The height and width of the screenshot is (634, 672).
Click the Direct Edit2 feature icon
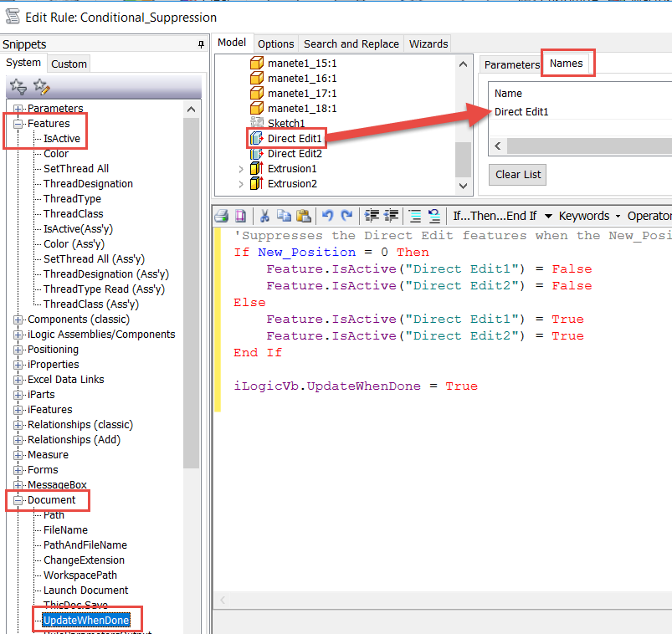click(257, 153)
